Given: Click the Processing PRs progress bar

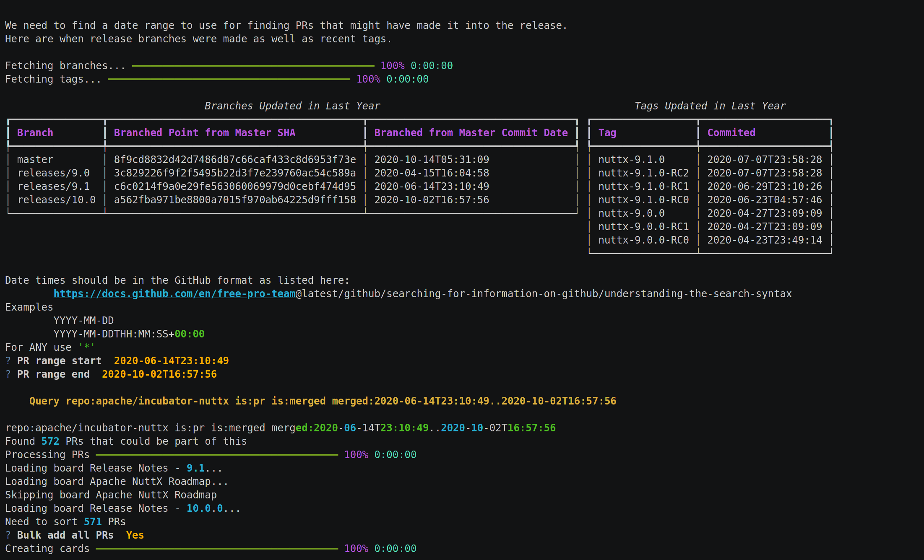Looking at the screenshot, I should coord(216,455).
